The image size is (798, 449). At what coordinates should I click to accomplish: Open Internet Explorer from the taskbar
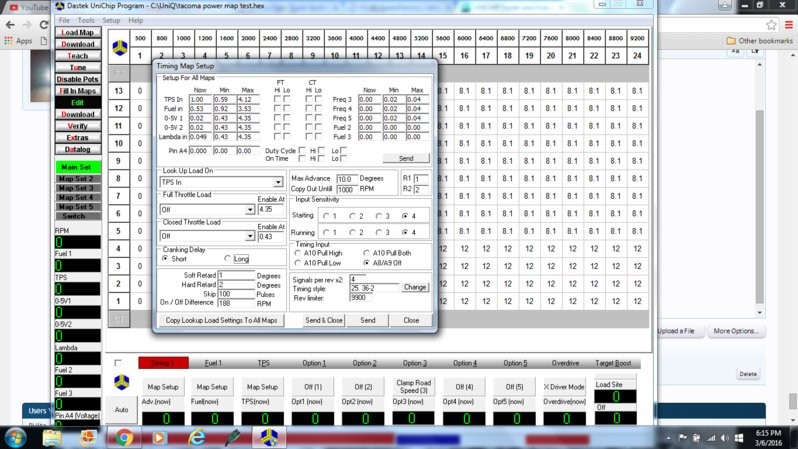pyautogui.click(x=196, y=437)
